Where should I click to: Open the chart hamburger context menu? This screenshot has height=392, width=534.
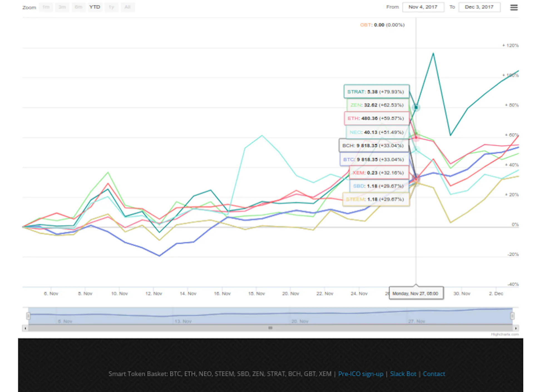pyautogui.click(x=514, y=8)
